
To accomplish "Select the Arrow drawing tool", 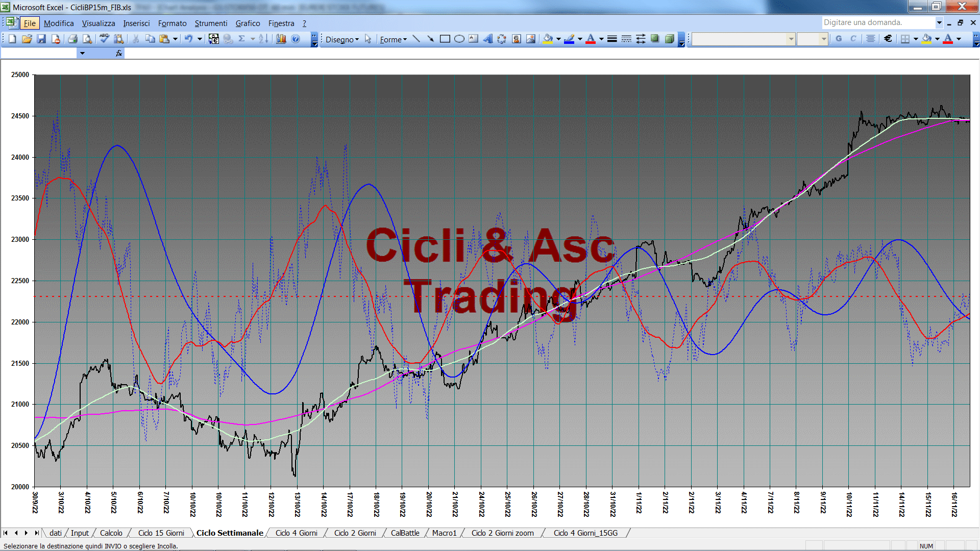I will (x=431, y=39).
